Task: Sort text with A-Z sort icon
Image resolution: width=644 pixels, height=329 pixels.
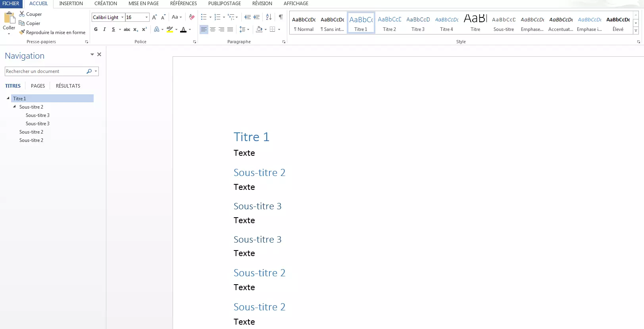Action: 269,17
